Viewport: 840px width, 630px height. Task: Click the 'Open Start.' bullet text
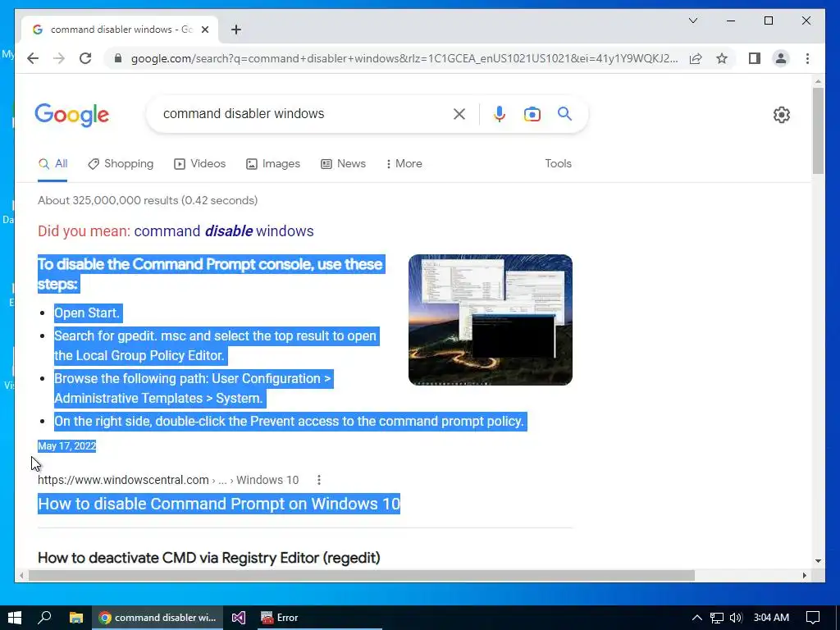click(88, 313)
